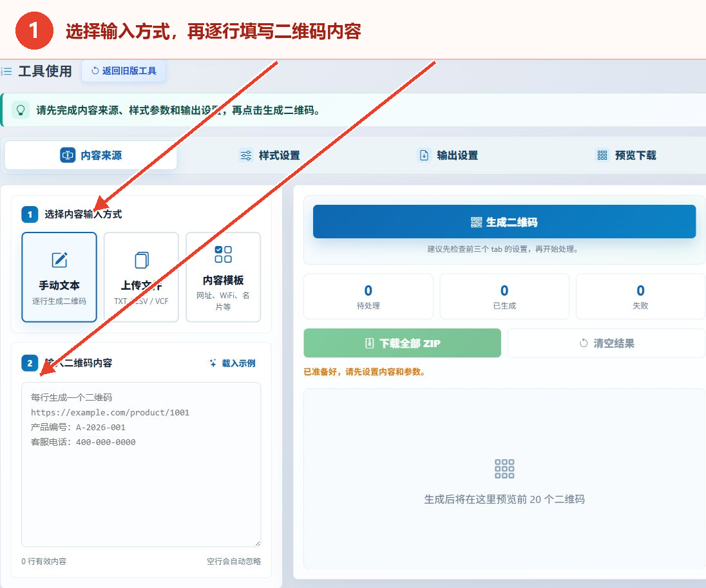Click the QR icon in 生成二维码 button
Viewport: 706px width, 588px height.
click(477, 222)
